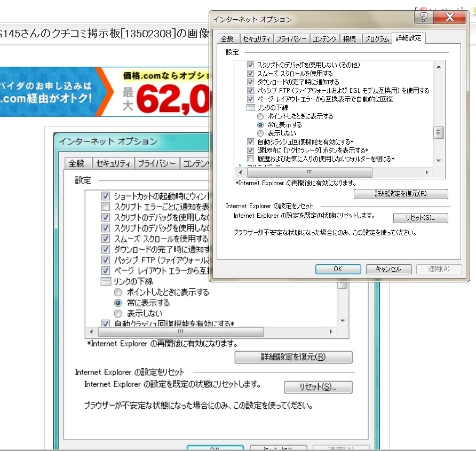Toggle スムーズ スクロールを使用する in background dialog

tap(105, 239)
